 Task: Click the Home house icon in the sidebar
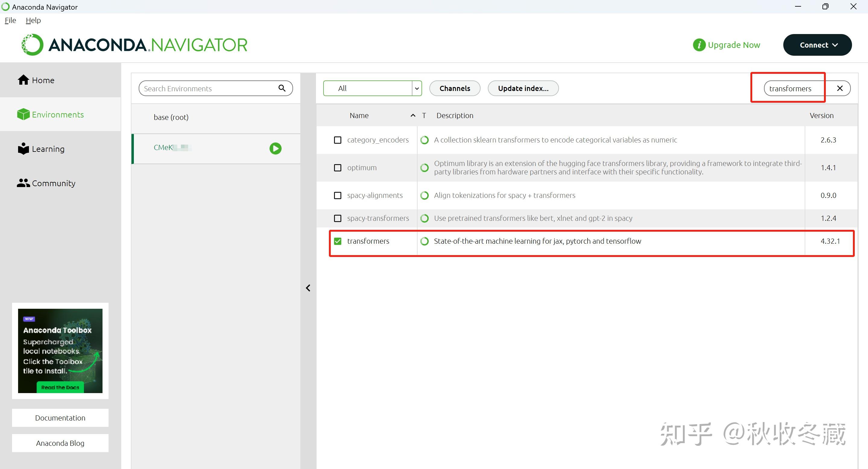tap(23, 80)
